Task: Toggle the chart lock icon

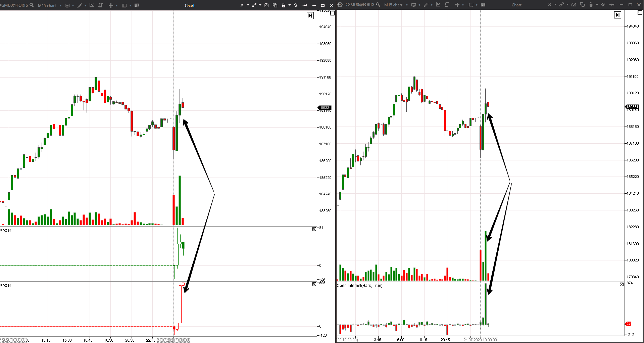Action: tap(284, 5)
